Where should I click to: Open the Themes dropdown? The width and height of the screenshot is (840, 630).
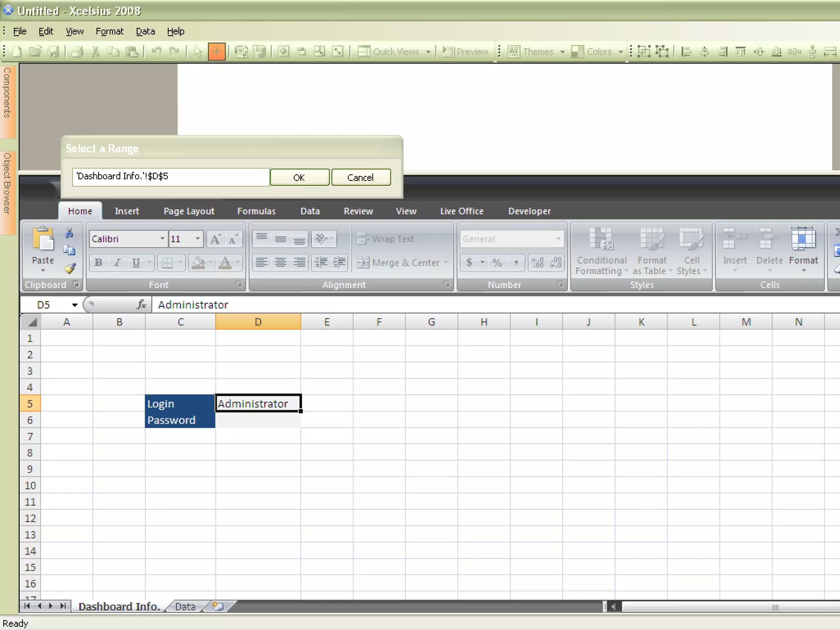tap(562, 52)
